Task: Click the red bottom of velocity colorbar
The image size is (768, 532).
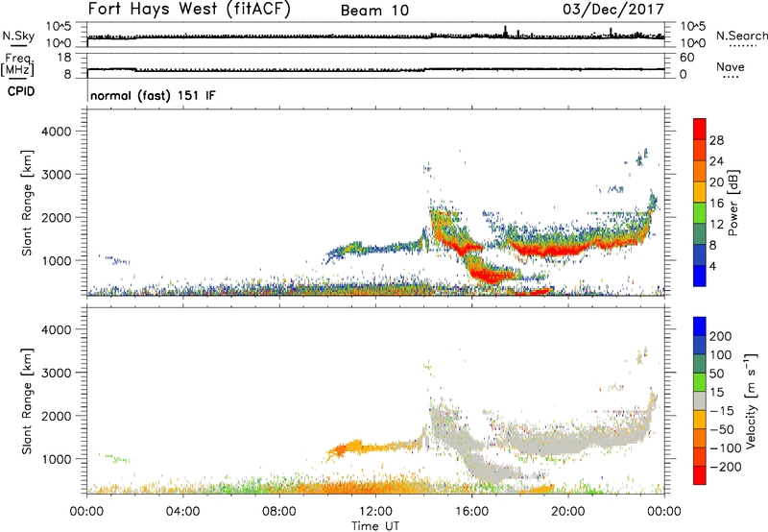Action: click(700, 475)
